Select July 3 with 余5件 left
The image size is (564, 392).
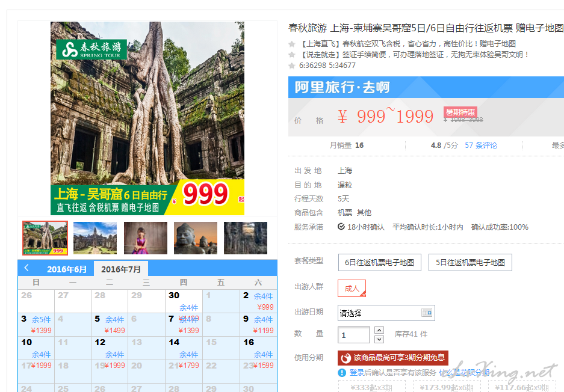[36, 325]
